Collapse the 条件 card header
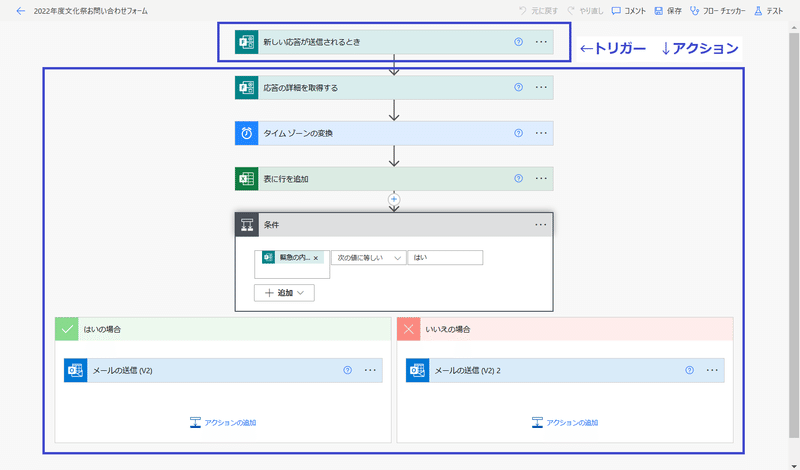 pyautogui.click(x=394, y=225)
